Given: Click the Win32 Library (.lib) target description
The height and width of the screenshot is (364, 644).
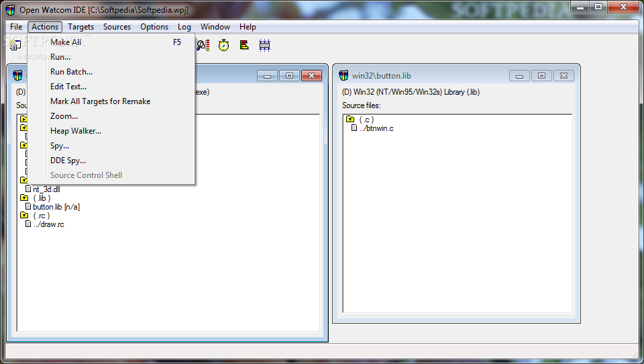Looking at the screenshot, I should point(411,92).
